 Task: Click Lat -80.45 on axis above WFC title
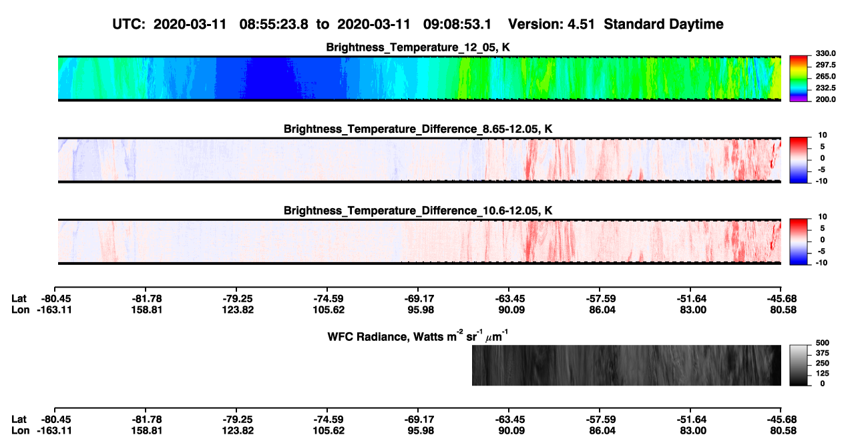55,299
